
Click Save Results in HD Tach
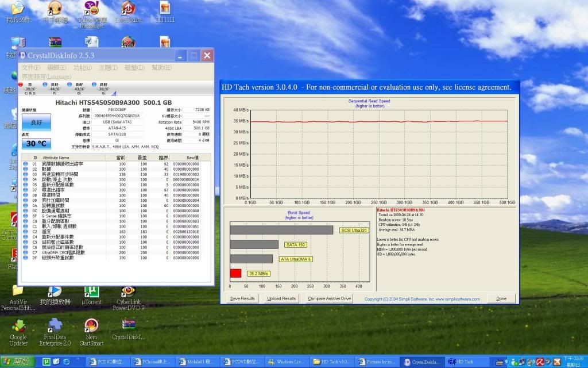point(242,298)
